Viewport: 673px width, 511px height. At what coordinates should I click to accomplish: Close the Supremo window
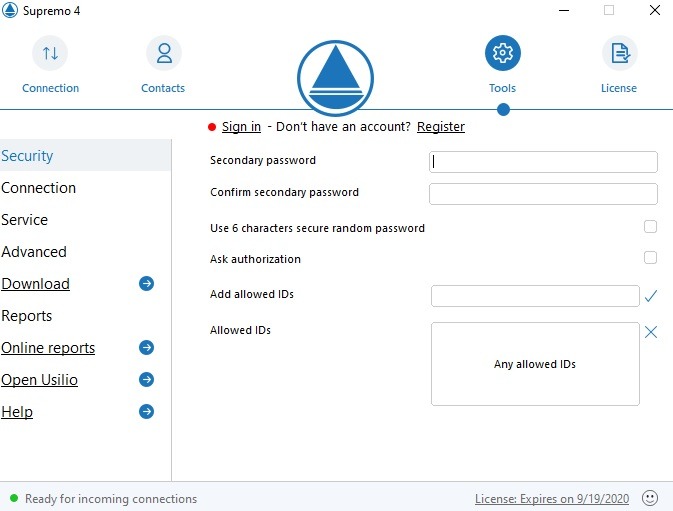point(655,10)
